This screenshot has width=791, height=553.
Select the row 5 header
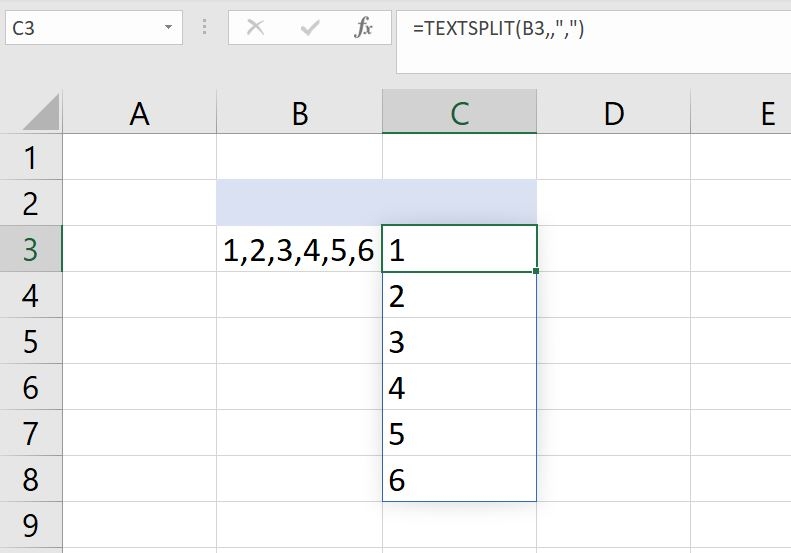click(31, 341)
